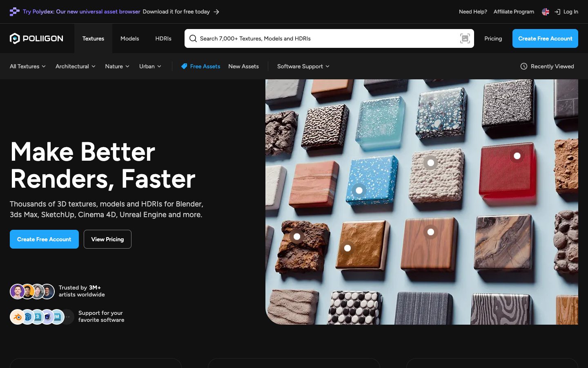
Task: Click the Cinema 4D software icon
Action: click(47, 317)
